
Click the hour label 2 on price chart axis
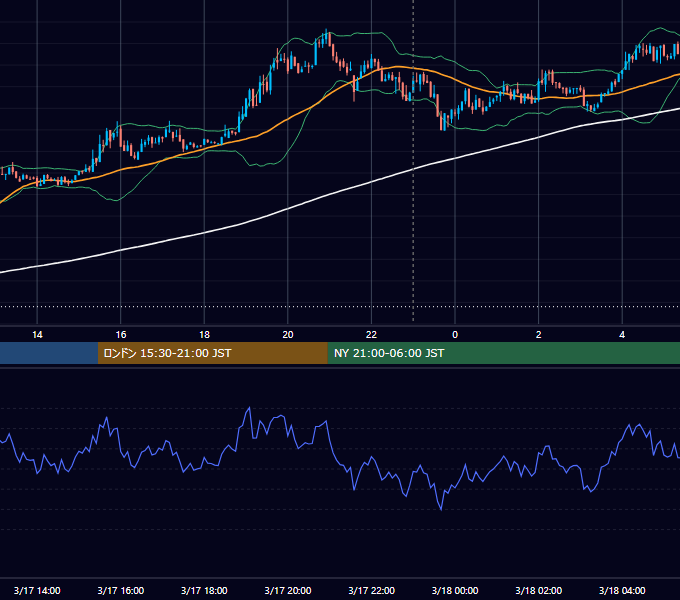(x=539, y=335)
